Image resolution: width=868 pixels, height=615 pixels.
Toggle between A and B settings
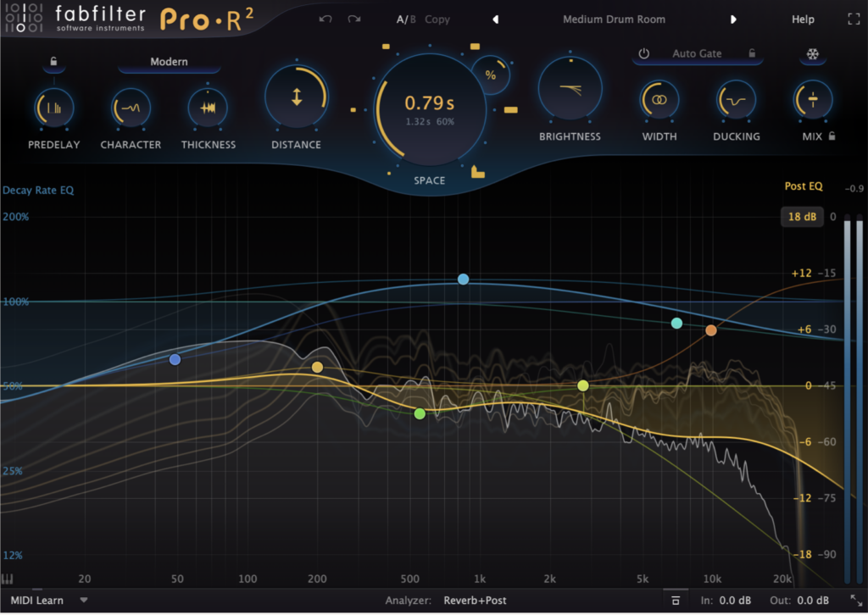click(x=406, y=19)
